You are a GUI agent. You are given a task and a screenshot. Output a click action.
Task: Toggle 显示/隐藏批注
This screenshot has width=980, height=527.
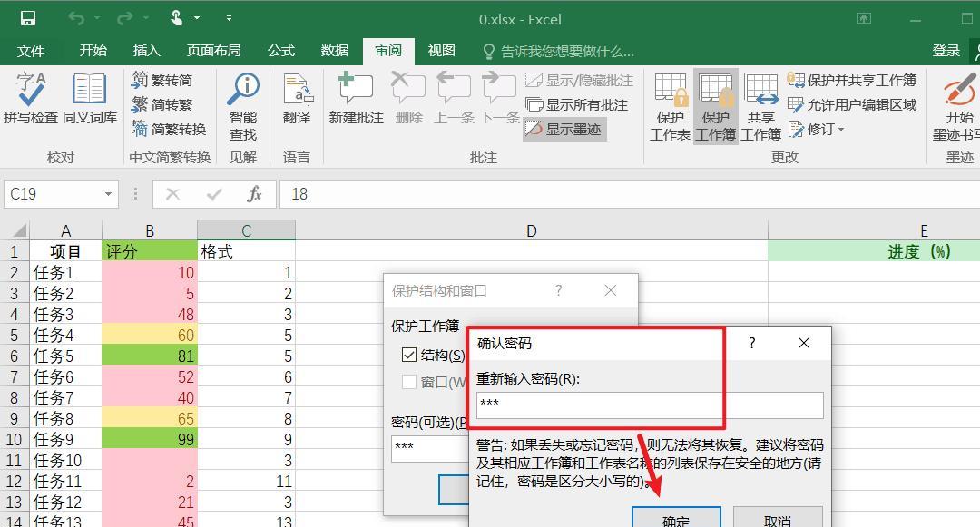(579, 80)
